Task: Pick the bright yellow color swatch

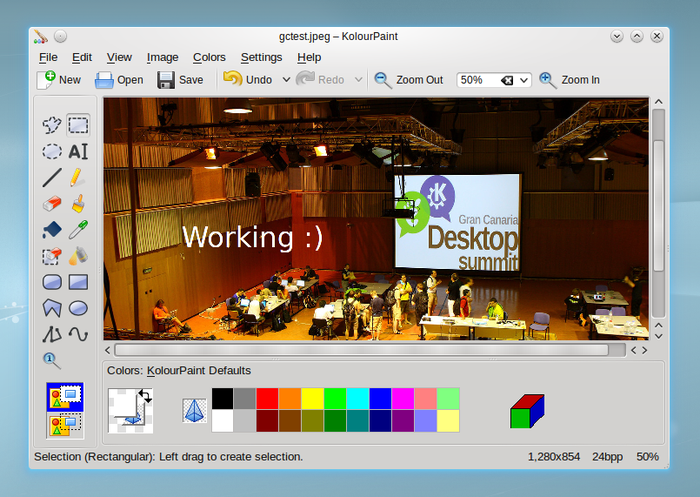Action: pos(312,399)
